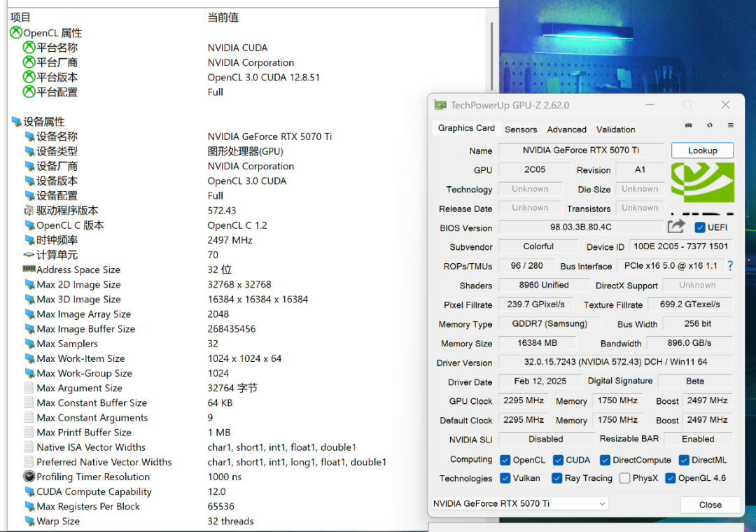
Task: Click the icon beside 设备名称
Action: [29, 136]
